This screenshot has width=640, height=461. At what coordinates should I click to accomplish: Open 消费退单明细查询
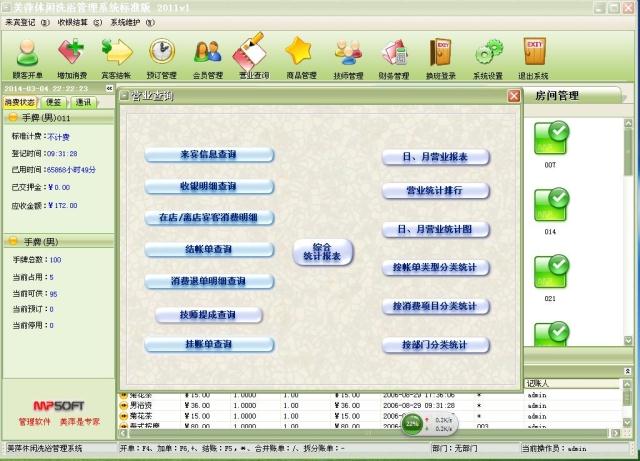pos(209,281)
